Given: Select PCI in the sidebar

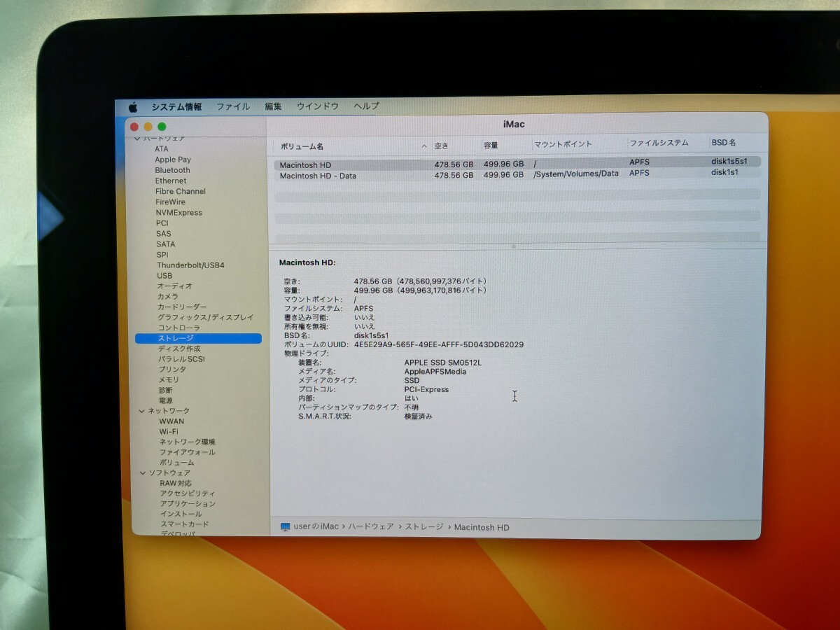Looking at the screenshot, I should (162, 223).
